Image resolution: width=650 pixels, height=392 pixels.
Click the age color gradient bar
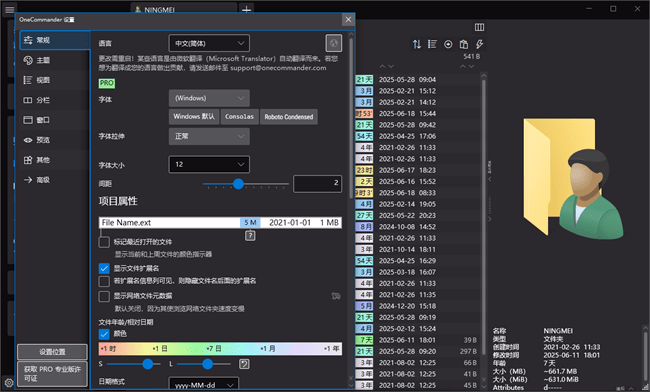(220, 349)
